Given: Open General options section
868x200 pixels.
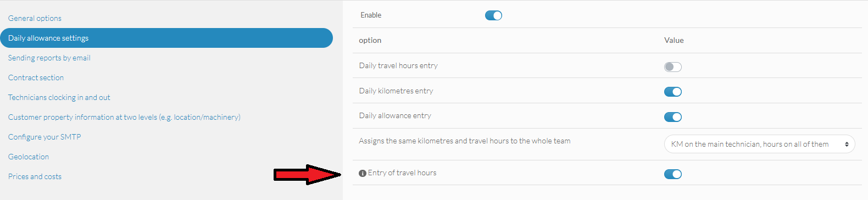Looking at the screenshot, I should 35,18.
